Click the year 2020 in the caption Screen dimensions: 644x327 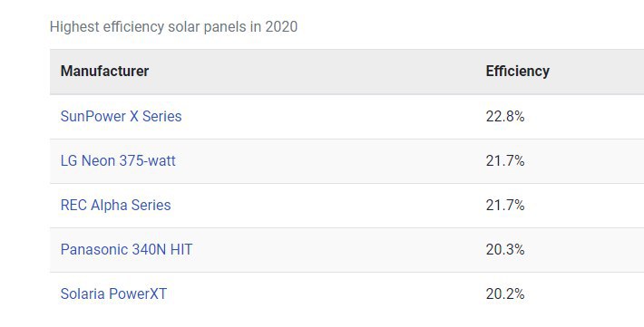click(281, 26)
